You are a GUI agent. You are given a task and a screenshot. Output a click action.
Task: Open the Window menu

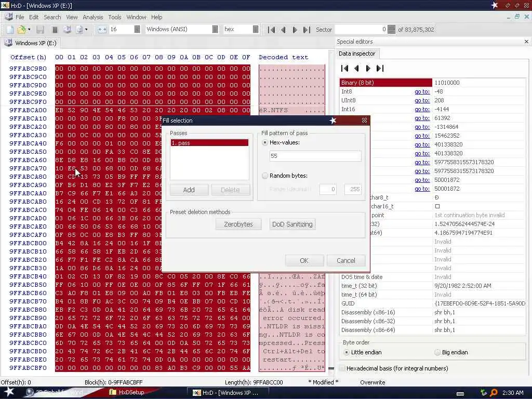tap(137, 17)
